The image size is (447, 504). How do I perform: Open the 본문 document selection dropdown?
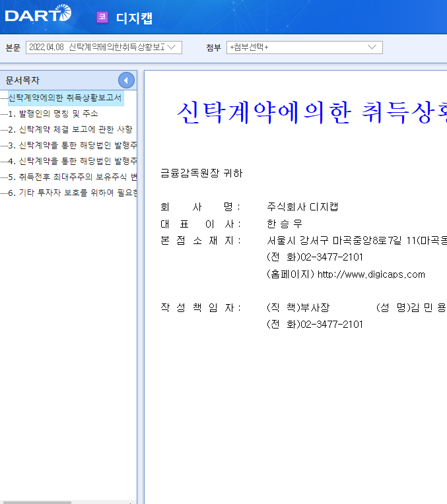104,47
